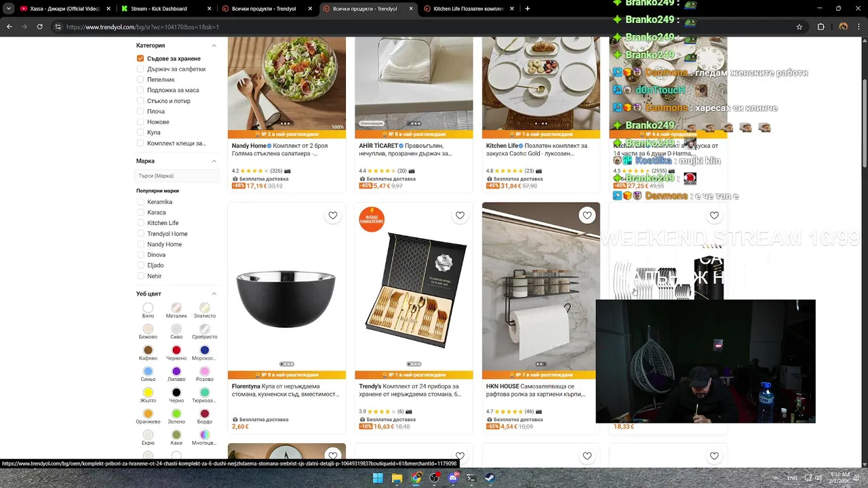Collapse the Уеб цвят color section

[x=214, y=293]
